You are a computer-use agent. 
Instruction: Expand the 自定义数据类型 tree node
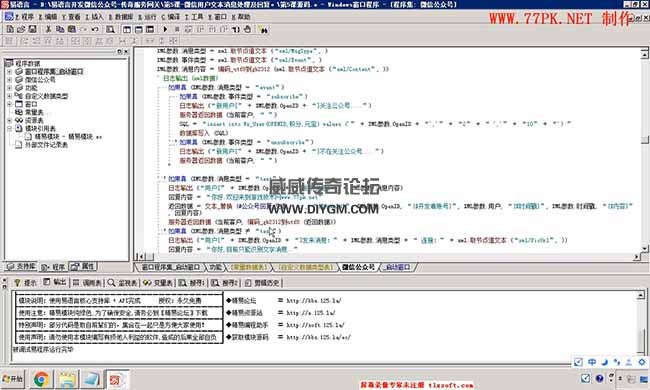tap(9, 96)
